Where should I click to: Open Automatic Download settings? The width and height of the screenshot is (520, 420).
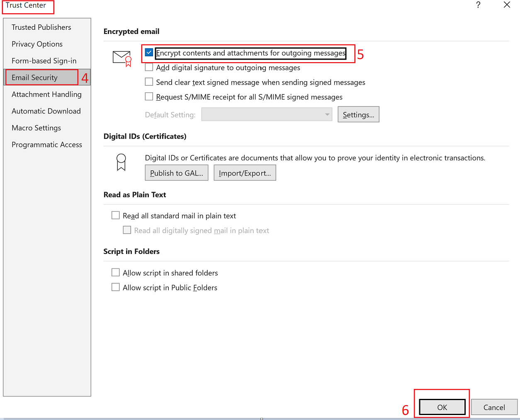point(46,111)
